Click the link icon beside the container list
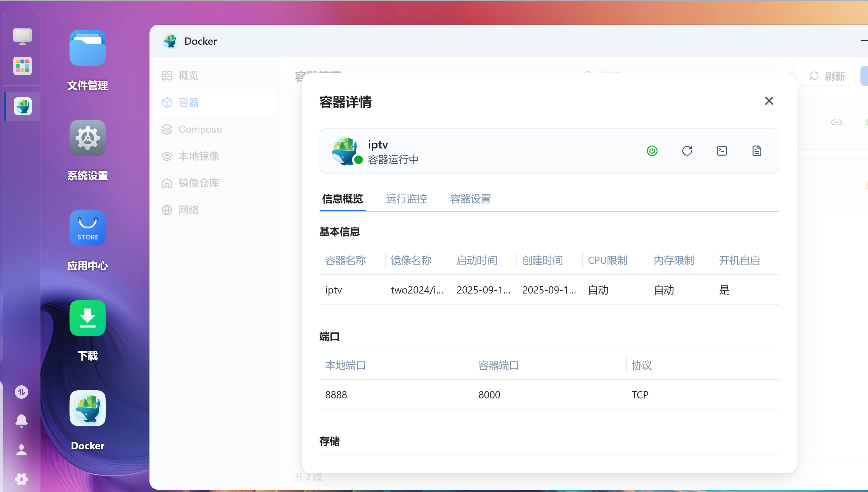 click(x=837, y=122)
